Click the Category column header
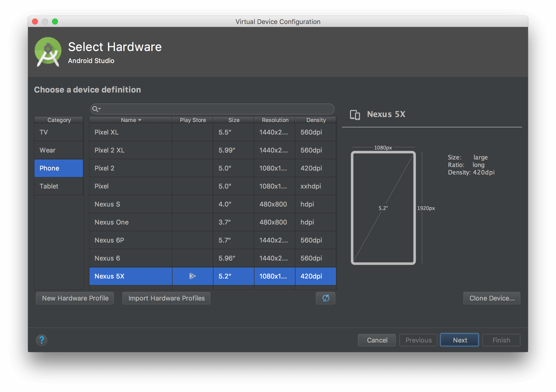The height and width of the screenshot is (392, 556). click(59, 120)
